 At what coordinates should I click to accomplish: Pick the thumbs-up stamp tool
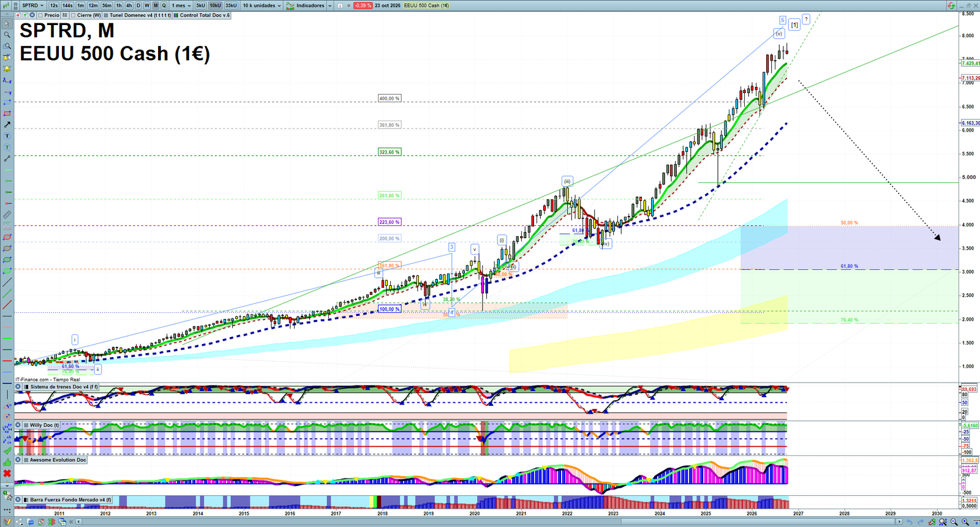point(7,462)
